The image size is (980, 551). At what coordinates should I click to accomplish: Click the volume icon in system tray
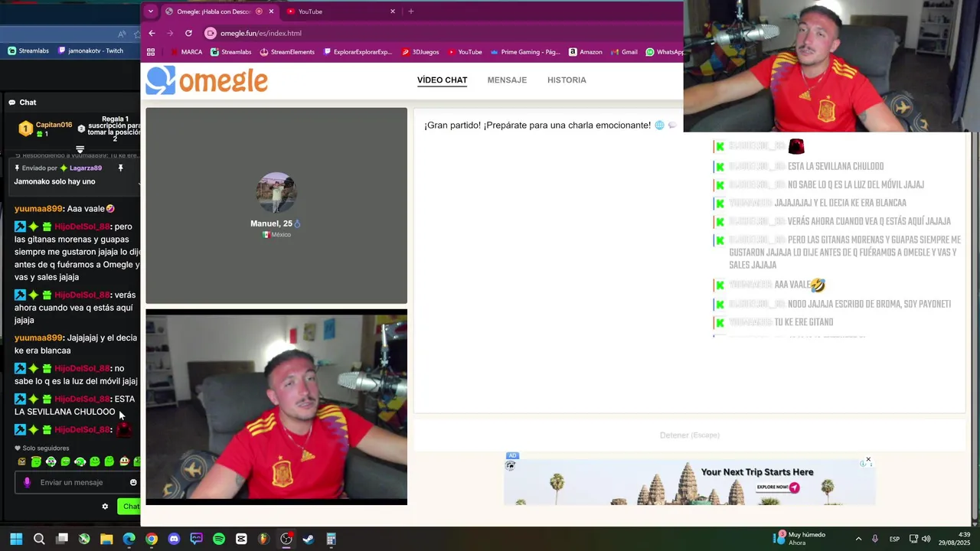pos(926,539)
